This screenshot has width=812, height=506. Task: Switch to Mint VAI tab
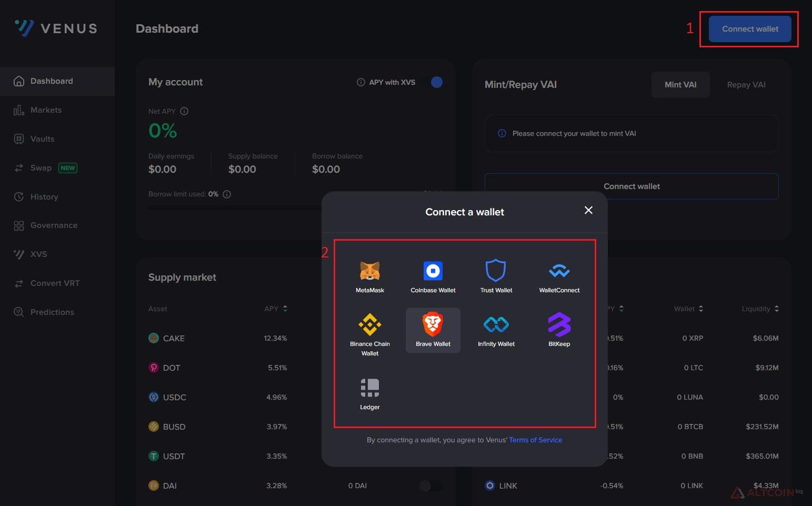(x=680, y=85)
